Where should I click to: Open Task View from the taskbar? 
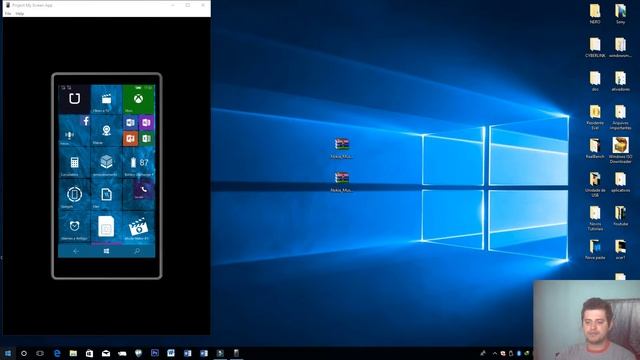click(x=40, y=353)
